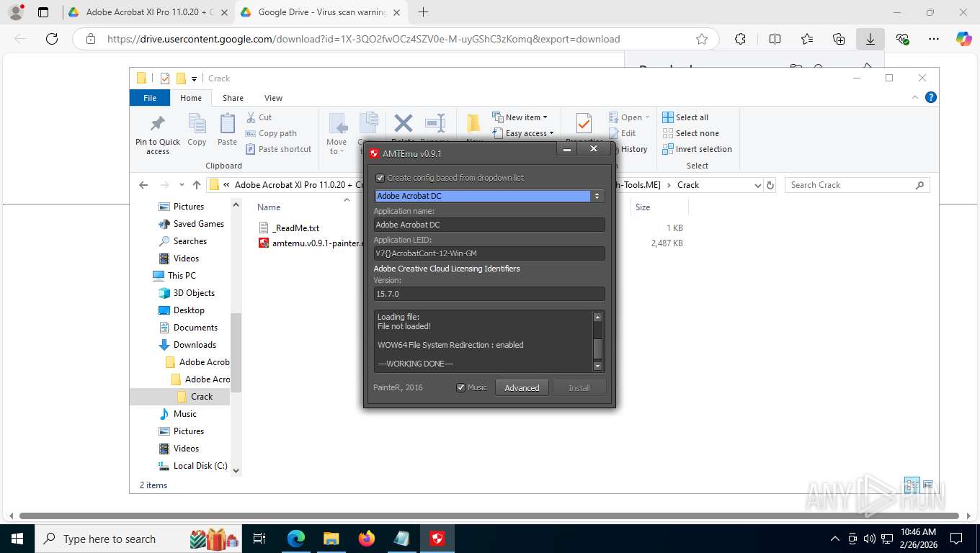Click the Search Crack box
Screen dimensions: 980x553
[x=857, y=185]
